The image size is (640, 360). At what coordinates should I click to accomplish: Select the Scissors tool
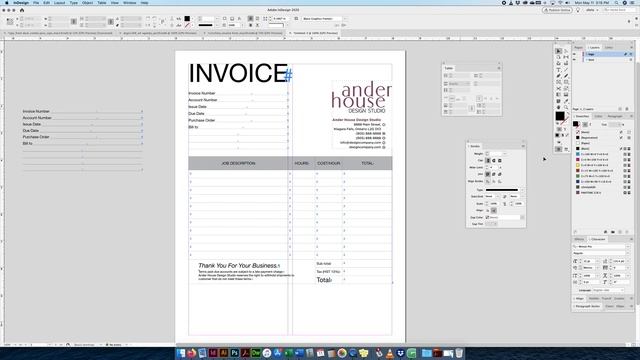point(559,89)
